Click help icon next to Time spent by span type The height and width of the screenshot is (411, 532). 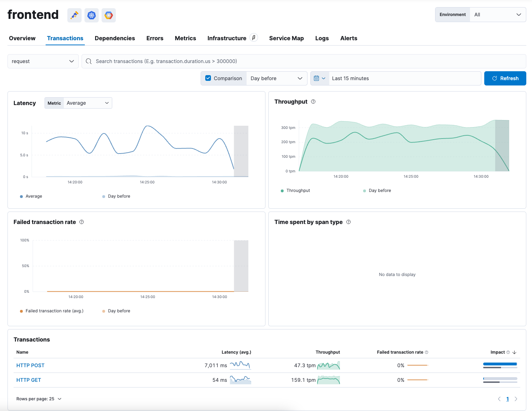tap(348, 222)
